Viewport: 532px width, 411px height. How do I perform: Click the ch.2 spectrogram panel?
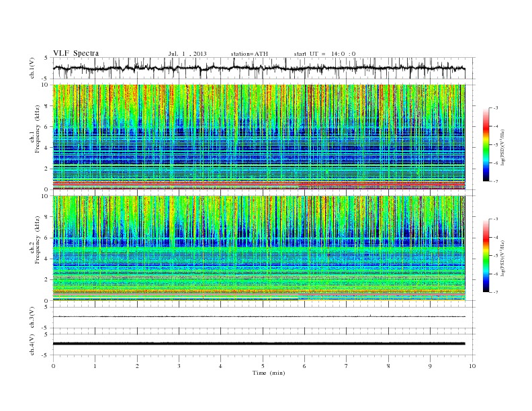[x=259, y=248]
